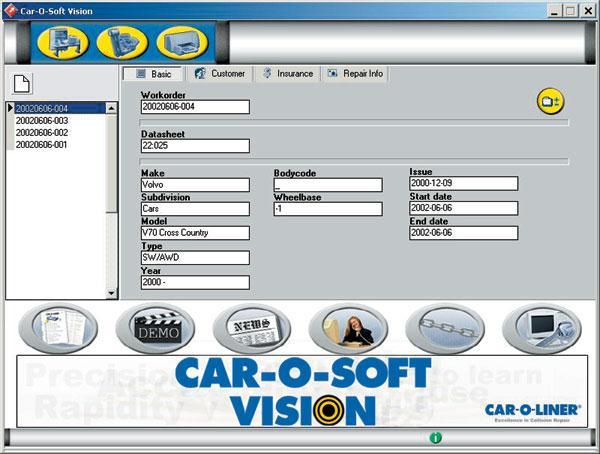
Task: Click the chain links button
Action: pos(445,328)
